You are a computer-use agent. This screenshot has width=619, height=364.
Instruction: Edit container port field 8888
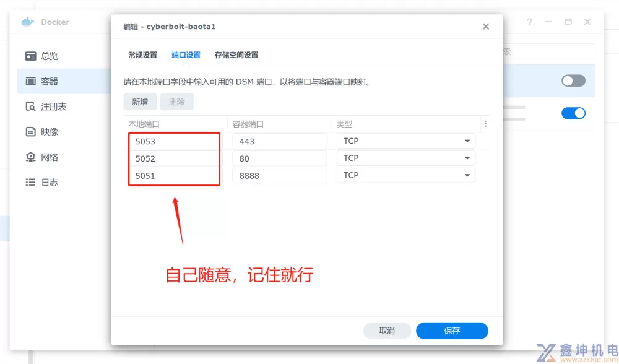click(280, 176)
